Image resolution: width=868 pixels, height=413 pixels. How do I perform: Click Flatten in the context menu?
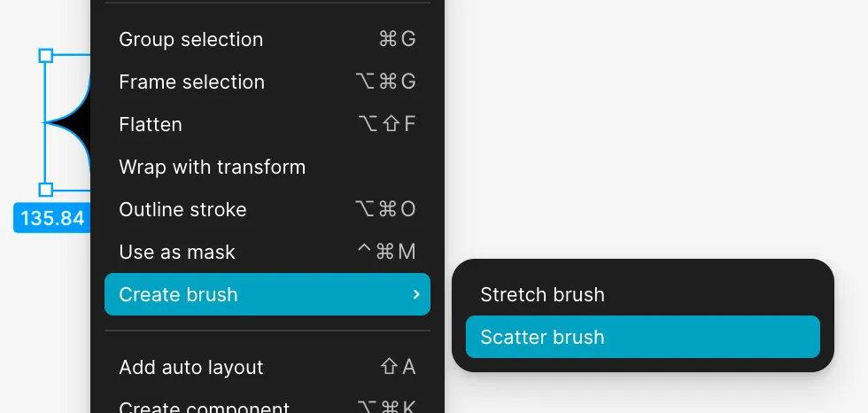tap(151, 124)
